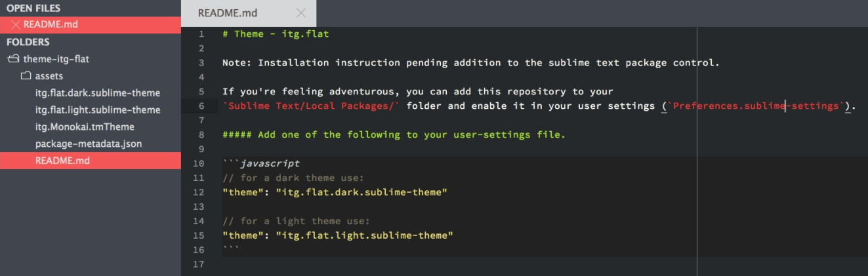Click line number 17 in gutter

pos(199,264)
